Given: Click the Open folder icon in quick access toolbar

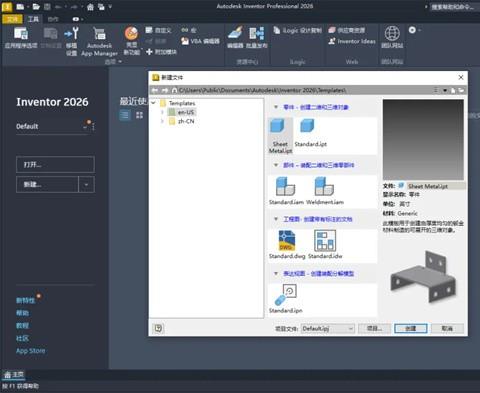Looking at the screenshot, I should tap(36, 7).
